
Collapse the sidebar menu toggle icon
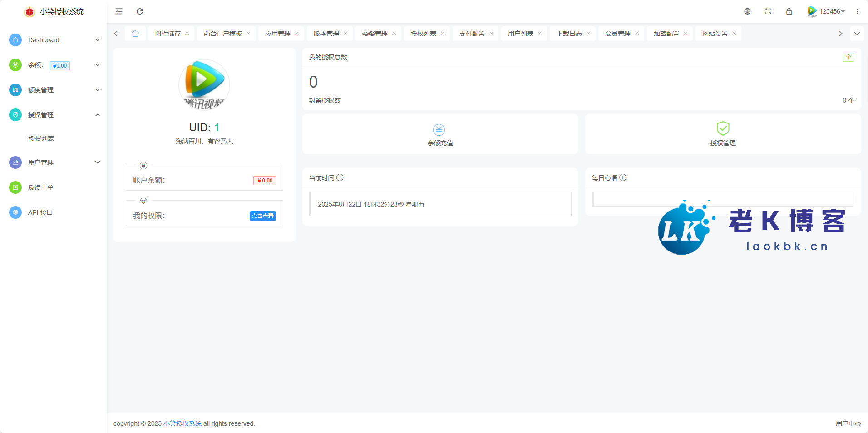click(x=119, y=11)
